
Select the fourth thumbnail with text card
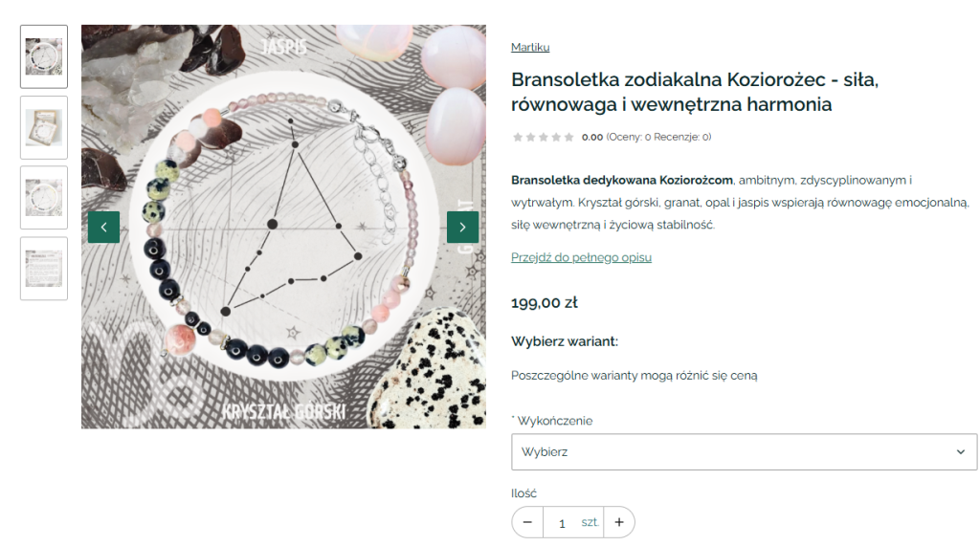click(44, 268)
